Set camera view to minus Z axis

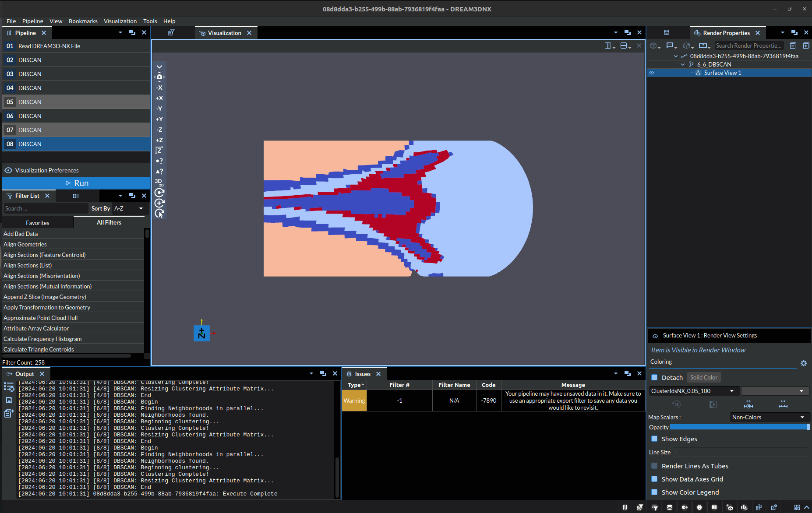tap(159, 130)
